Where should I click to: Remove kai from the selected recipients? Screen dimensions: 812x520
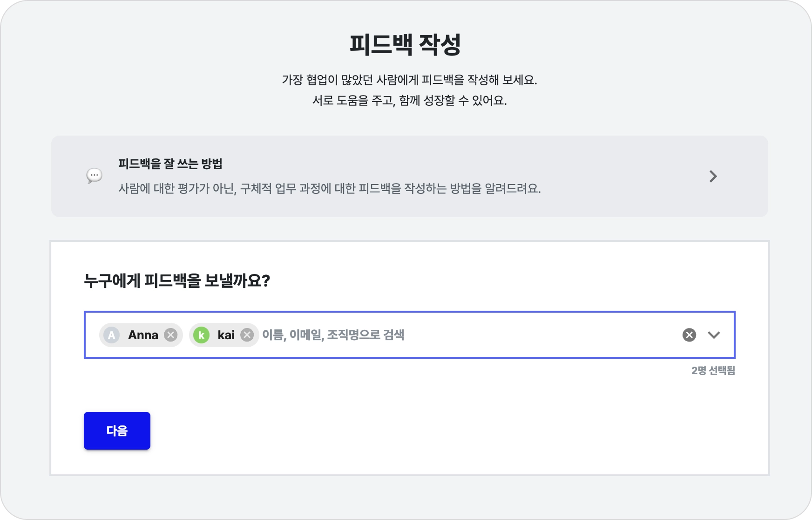[x=247, y=335]
